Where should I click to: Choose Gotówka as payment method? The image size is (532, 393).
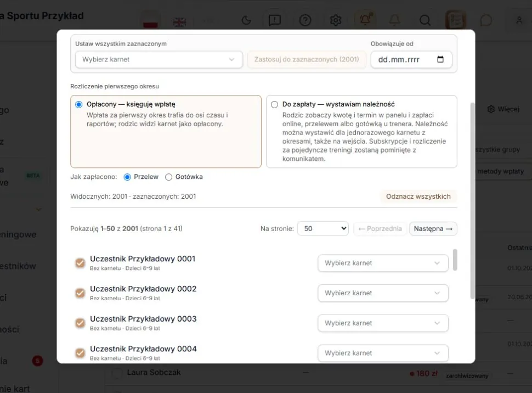168,177
